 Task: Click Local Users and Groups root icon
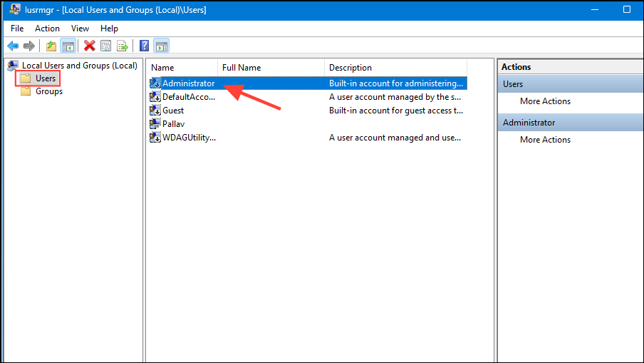13,66
